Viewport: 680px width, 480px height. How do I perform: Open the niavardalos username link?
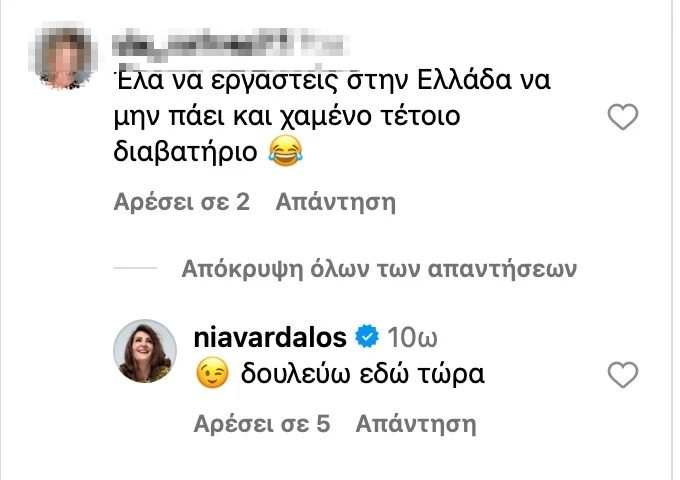(x=270, y=337)
